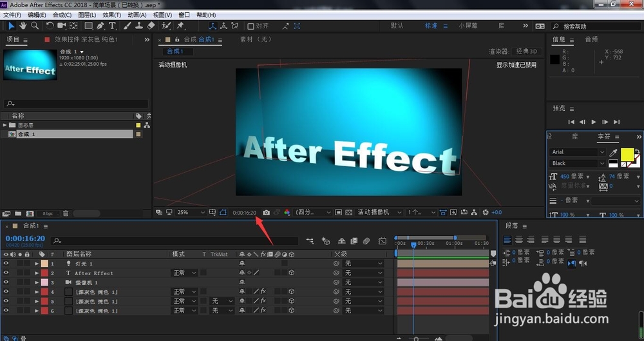
Task: Activate View Axis mode
Action: pos(235,26)
